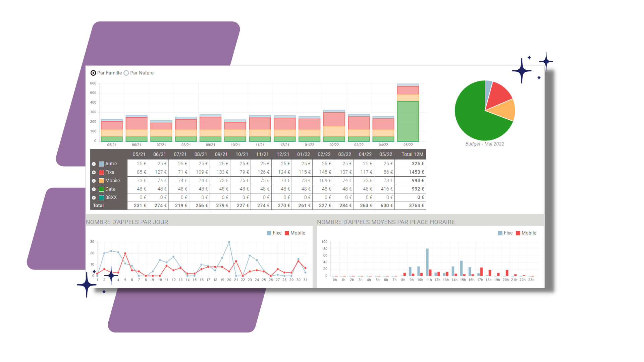
Task: Click the 86 € Fixe cell
Action: click(384, 172)
